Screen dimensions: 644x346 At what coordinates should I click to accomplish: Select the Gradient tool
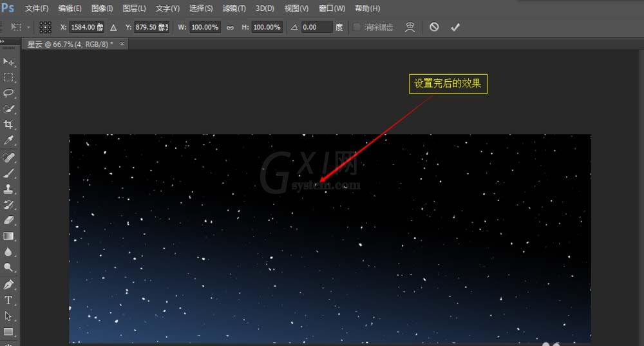click(8, 236)
